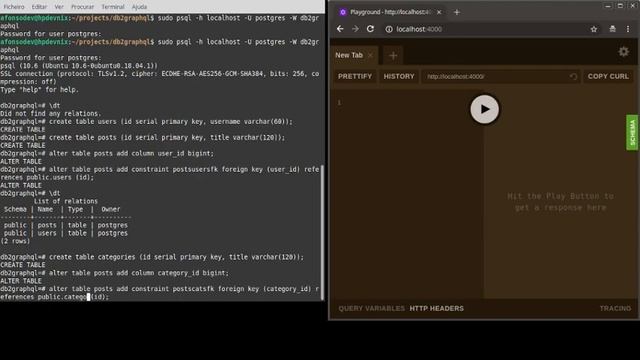Viewport: 640px width, 360px height.
Task: Open the Ficheiro menu in terminal
Action: [14, 7]
